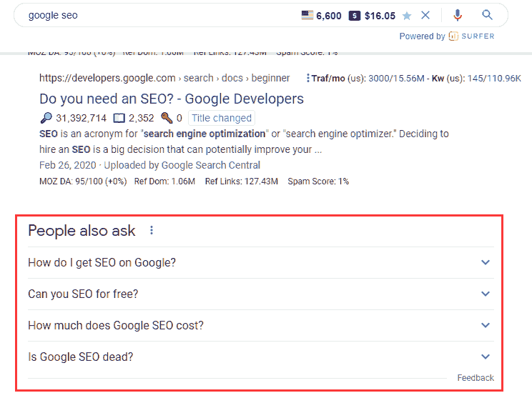
Task: Expand 'How do I get SEO on Google?'
Action: tap(260, 262)
